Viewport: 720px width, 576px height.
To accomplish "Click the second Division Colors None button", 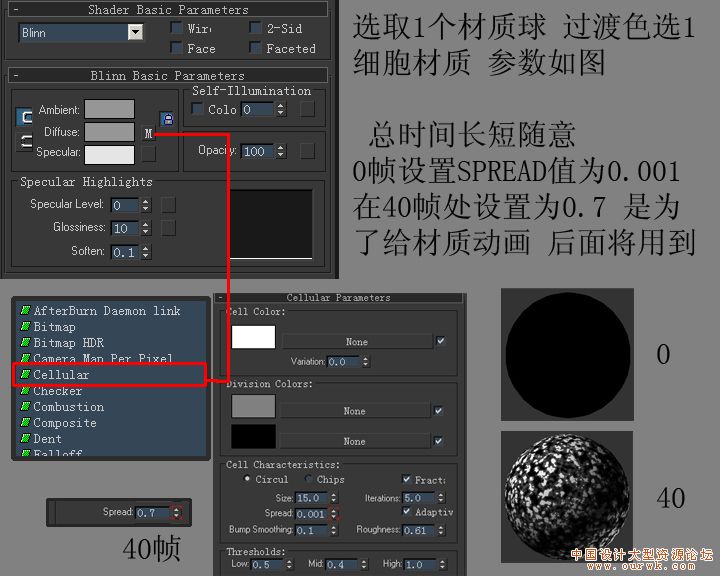I will tap(354, 441).
